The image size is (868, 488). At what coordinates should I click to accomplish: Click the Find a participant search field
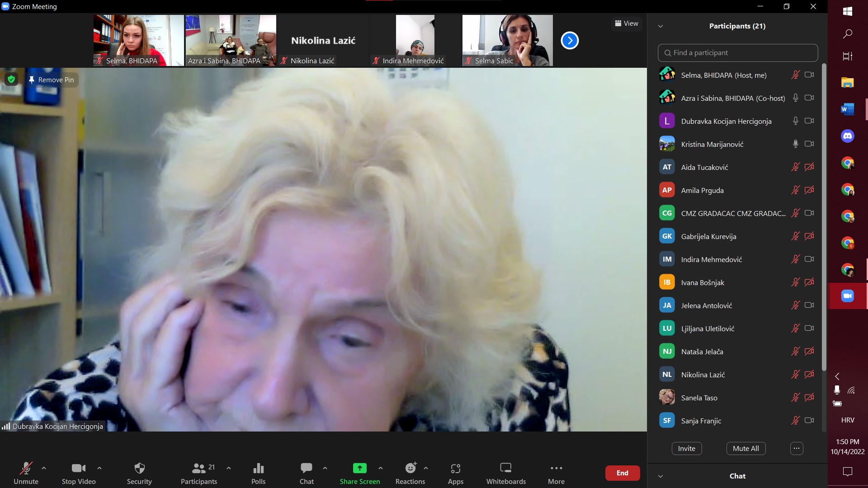tap(738, 53)
